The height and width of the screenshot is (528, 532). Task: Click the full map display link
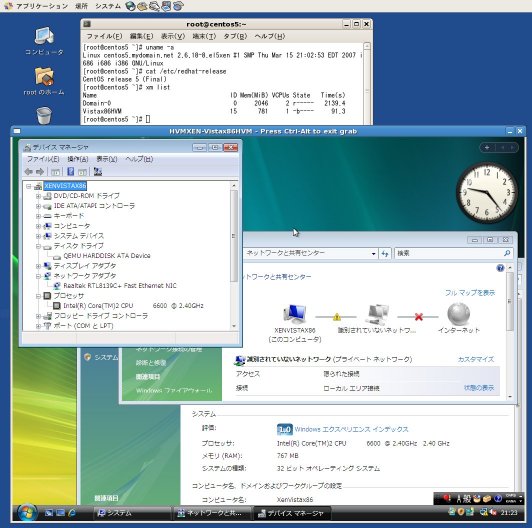click(470, 293)
